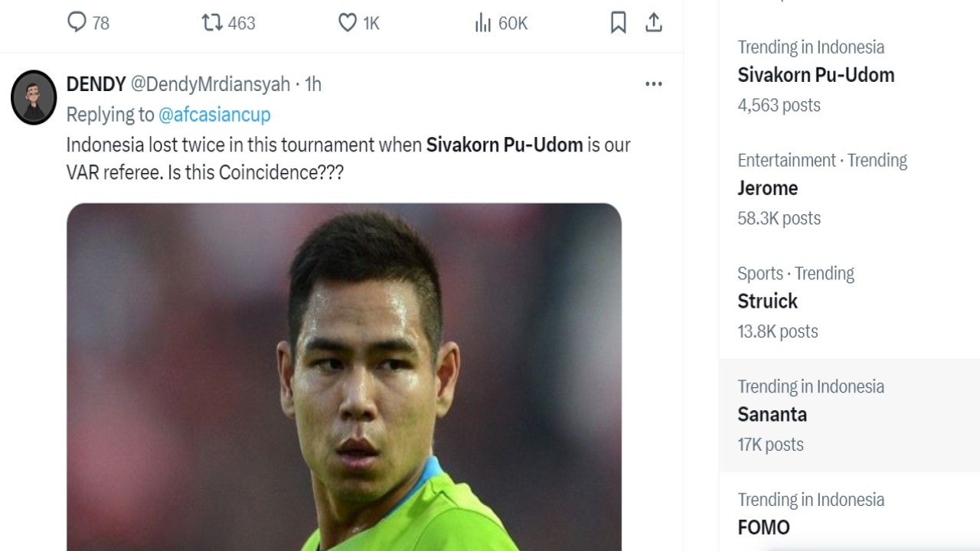Open the reply composer via the reply icon
Image resolution: width=980 pixels, height=551 pixels.
(77, 23)
